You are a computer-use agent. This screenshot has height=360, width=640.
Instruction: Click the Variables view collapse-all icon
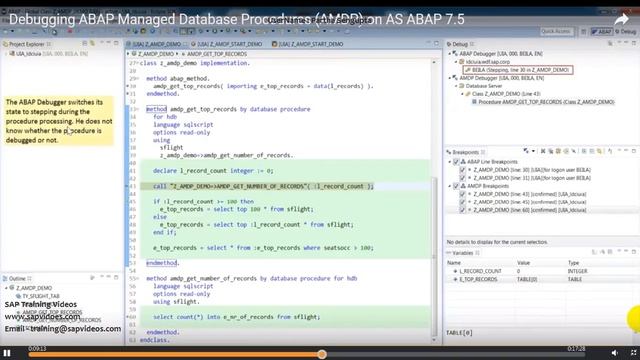click(610, 252)
